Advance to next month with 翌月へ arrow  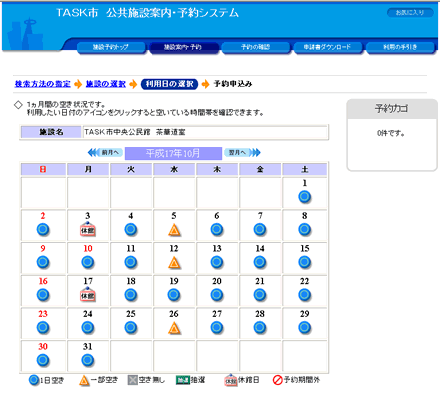pos(242,153)
